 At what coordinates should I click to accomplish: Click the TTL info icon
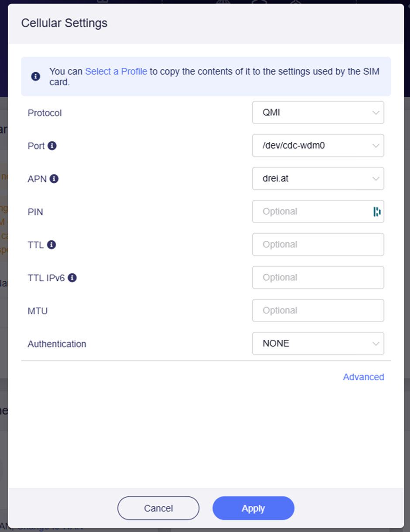coord(51,245)
